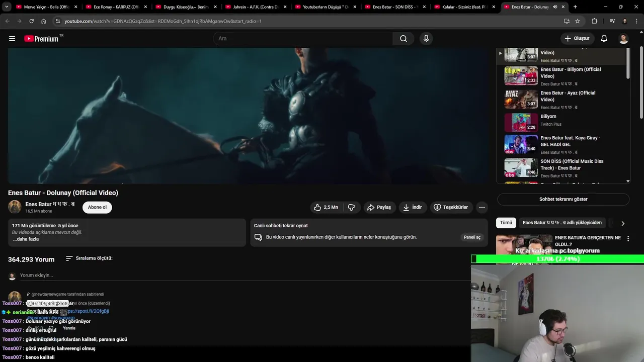Viewport: 644px width, 362px height.
Task: Open SON DİSS (Official Music Diss Track) title
Action: 572,164
